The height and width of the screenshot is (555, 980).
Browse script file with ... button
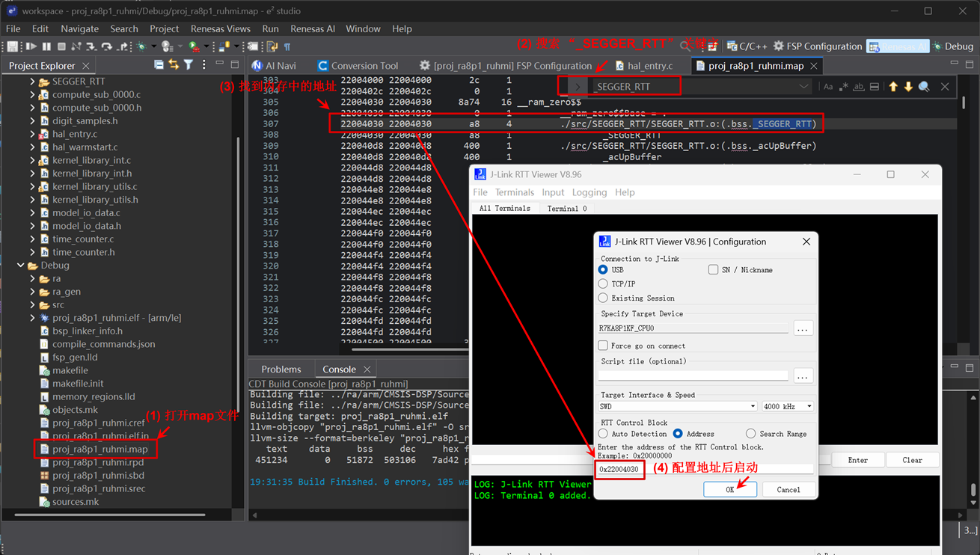point(803,375)
